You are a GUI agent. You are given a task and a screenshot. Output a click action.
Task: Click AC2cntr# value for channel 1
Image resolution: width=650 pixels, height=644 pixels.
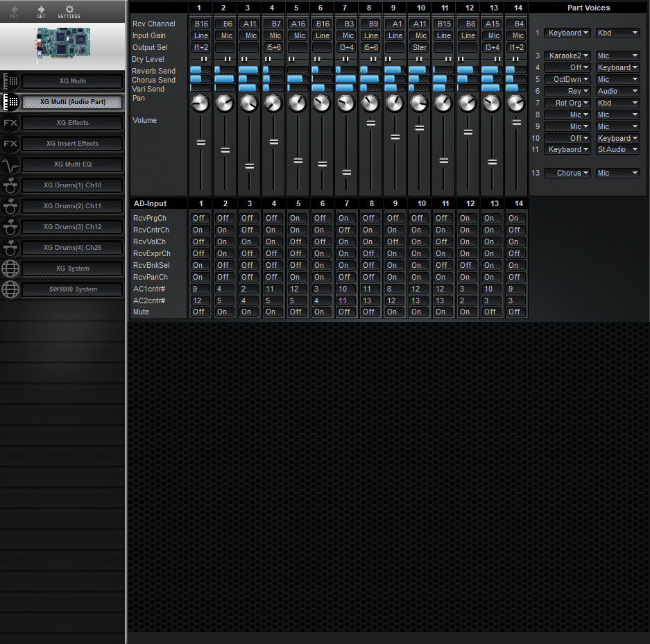(x=200, y=300)
